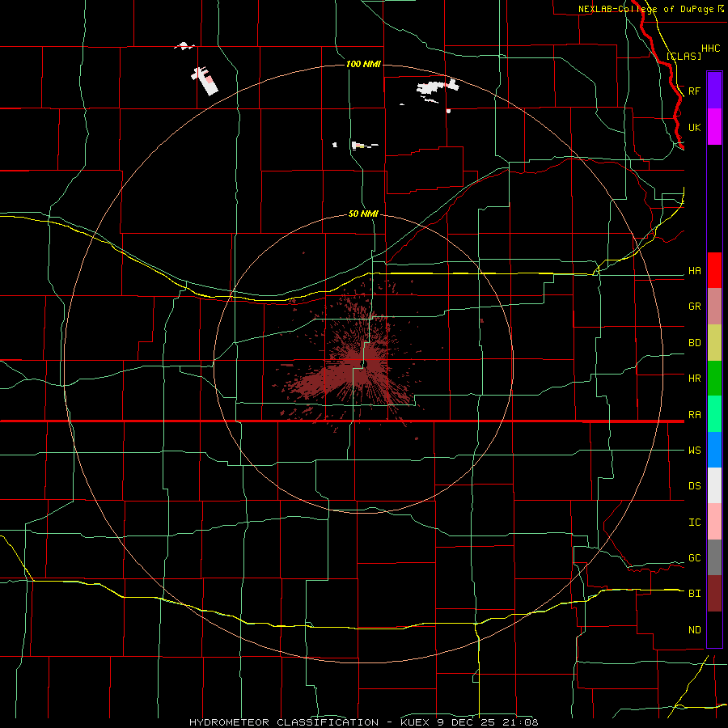The width and height of the screenshot is (728, 728).
Task: Click the HR green legend swatch
Action: (x=714, y=379)
